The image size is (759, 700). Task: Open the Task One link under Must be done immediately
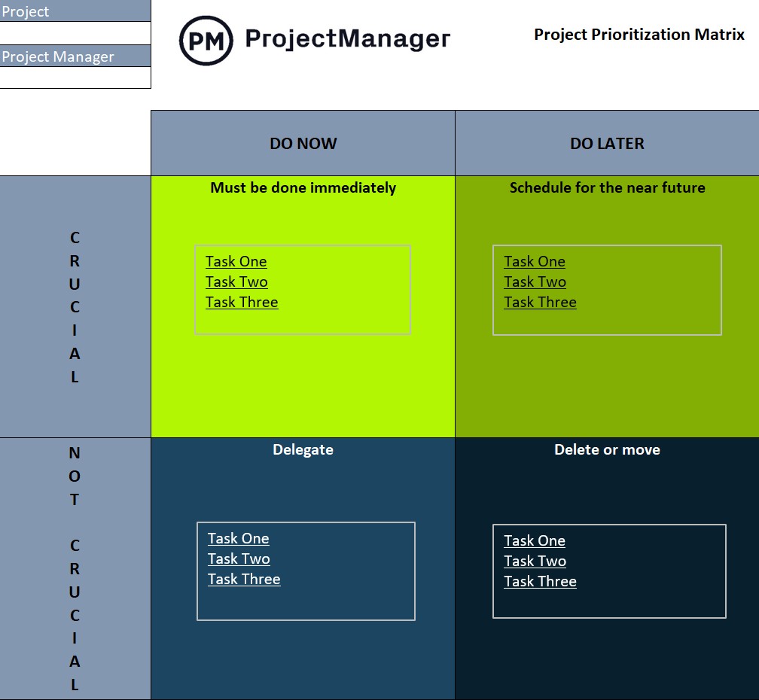click(x=236, y=261)
